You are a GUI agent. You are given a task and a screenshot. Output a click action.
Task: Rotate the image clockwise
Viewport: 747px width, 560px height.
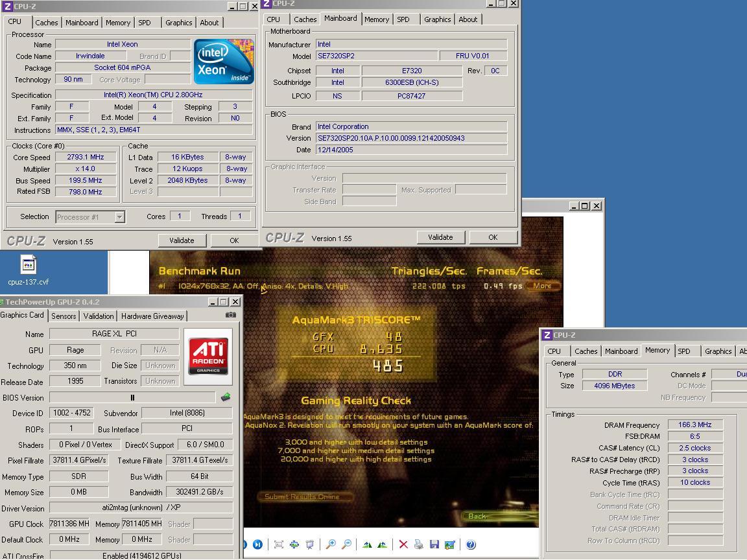pos(367,544)
